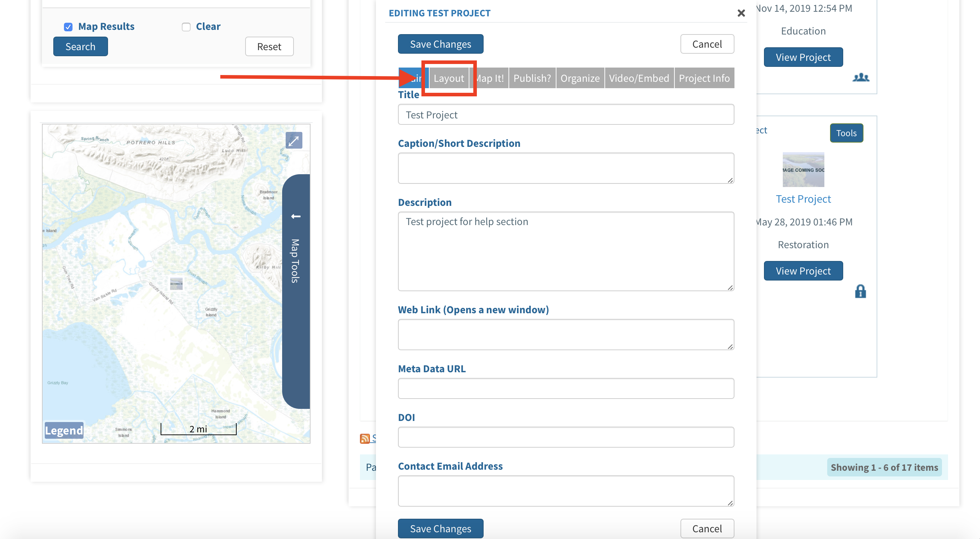Close the Editing Test Project dialog
This screenshot has width=980, height=539.
(741, 13)
